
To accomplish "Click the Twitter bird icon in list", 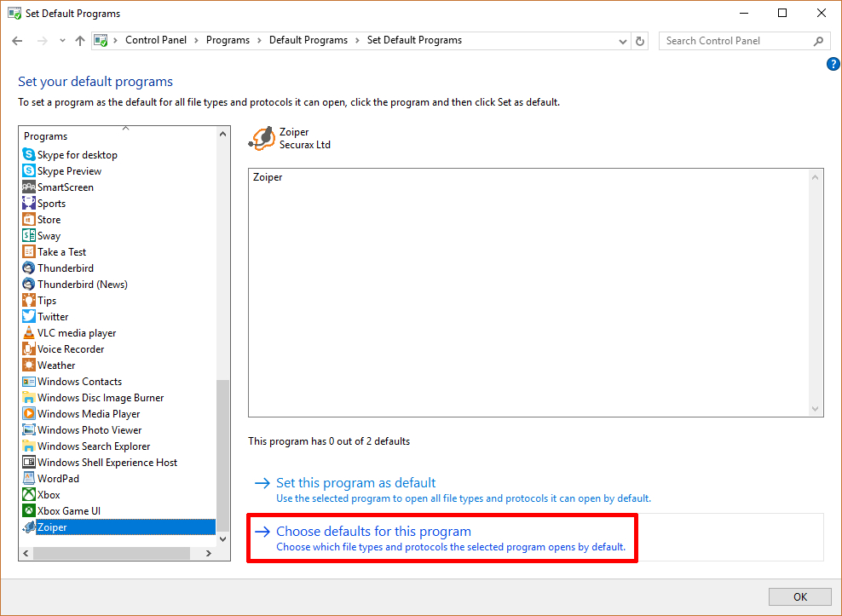I will point(29,317).
